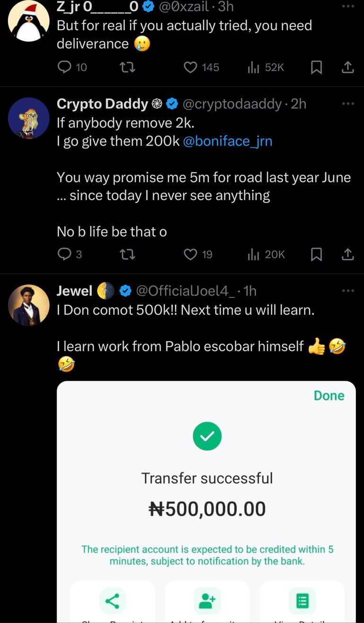The image size is (364, 623).
Task: Like the 0xzail deliverance tweet
Action: 191,68
